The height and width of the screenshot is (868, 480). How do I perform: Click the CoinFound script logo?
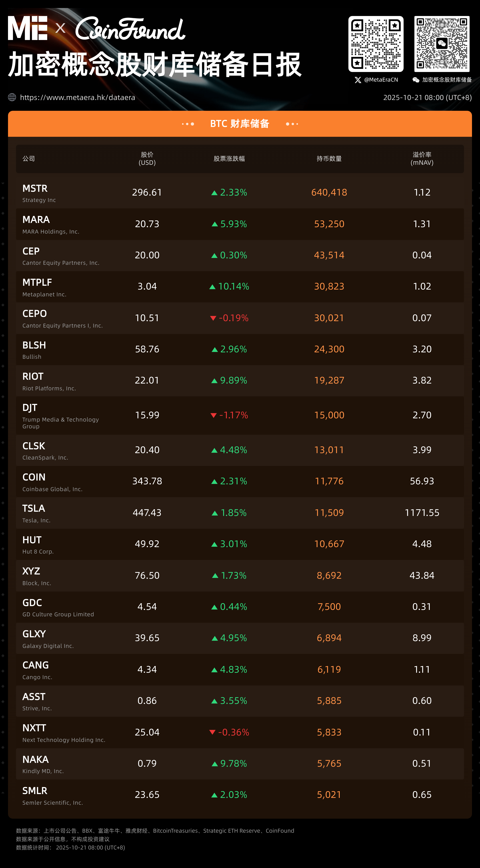(x=130, y=29)
